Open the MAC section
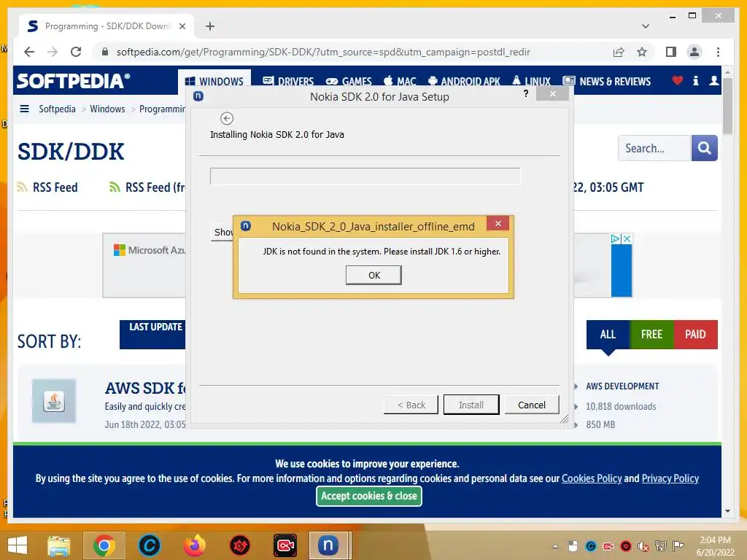 coord(400,82)
